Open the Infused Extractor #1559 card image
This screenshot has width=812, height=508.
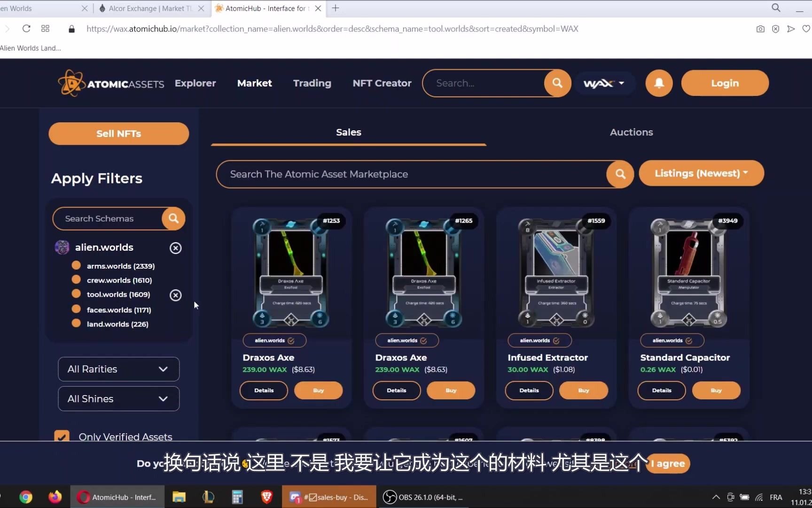pos(556,273)
